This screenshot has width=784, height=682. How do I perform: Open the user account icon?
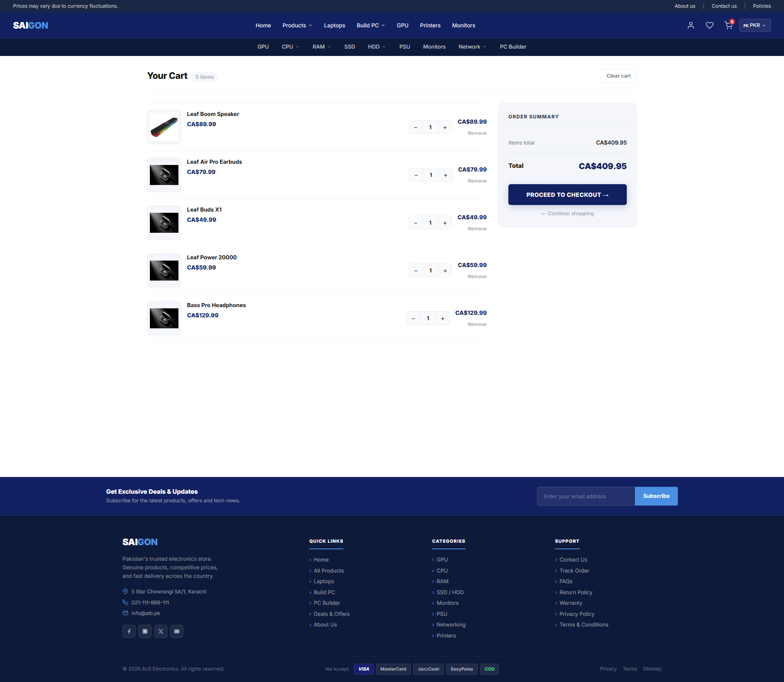[691, 25]
